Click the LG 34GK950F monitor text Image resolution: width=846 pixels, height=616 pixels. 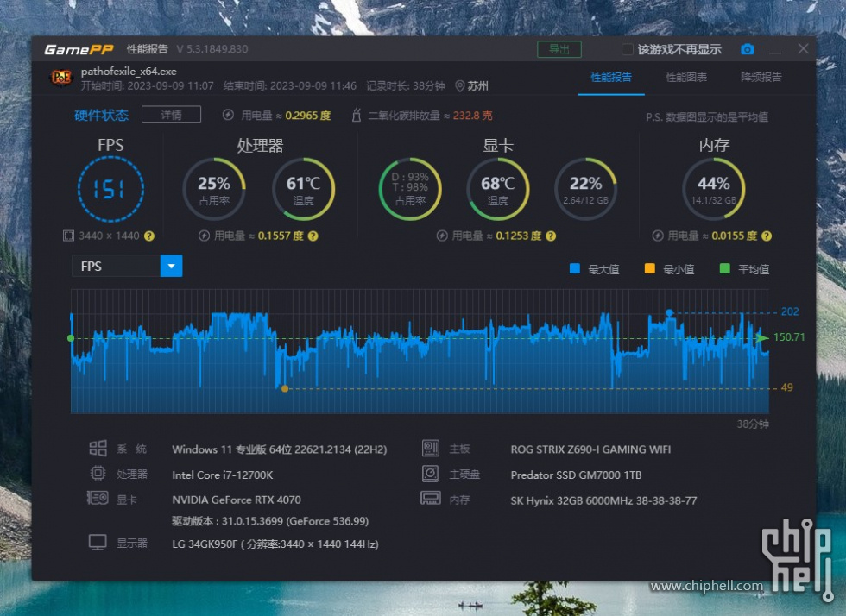coord(275,544)
